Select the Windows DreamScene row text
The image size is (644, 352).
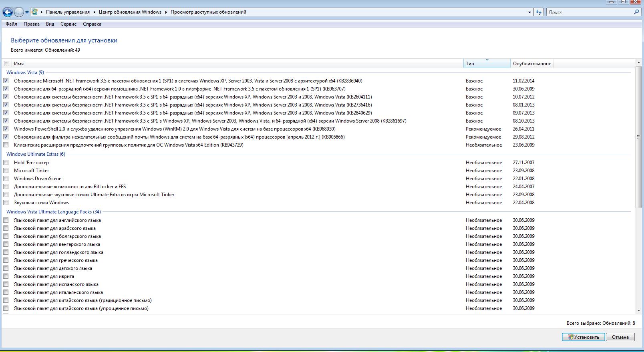38,179
